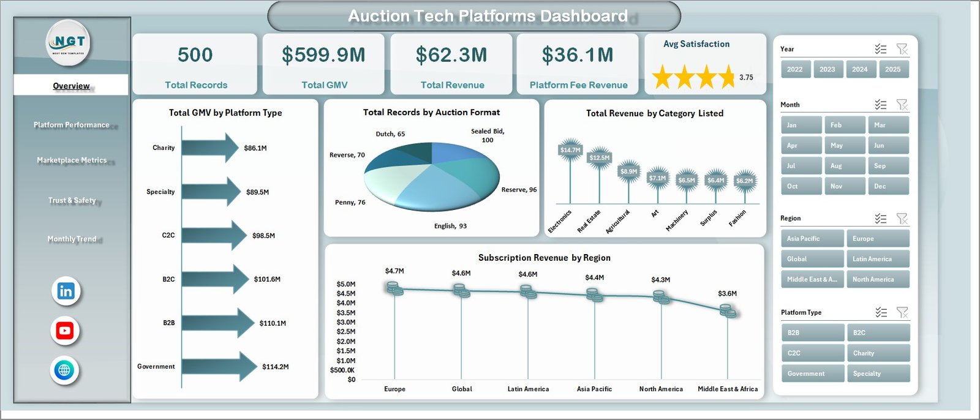Clear the Region slicer filter icon

pyautogui.click(x=902, y=219)
